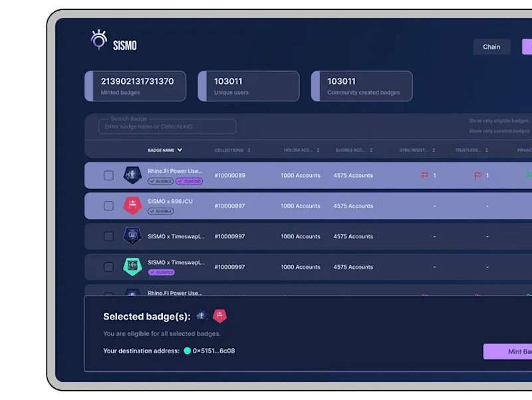The width and height of the screenshot is (532, 400).
Task: Click the green Timeswap badge image
Action: click(132, 266)
